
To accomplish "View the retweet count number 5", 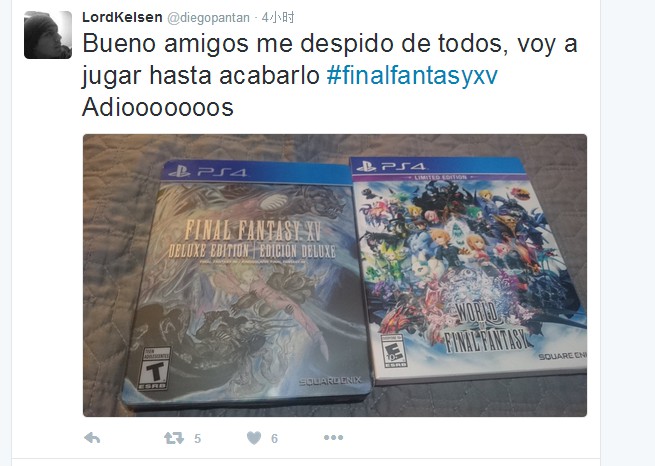I will [x=198, y=438].
